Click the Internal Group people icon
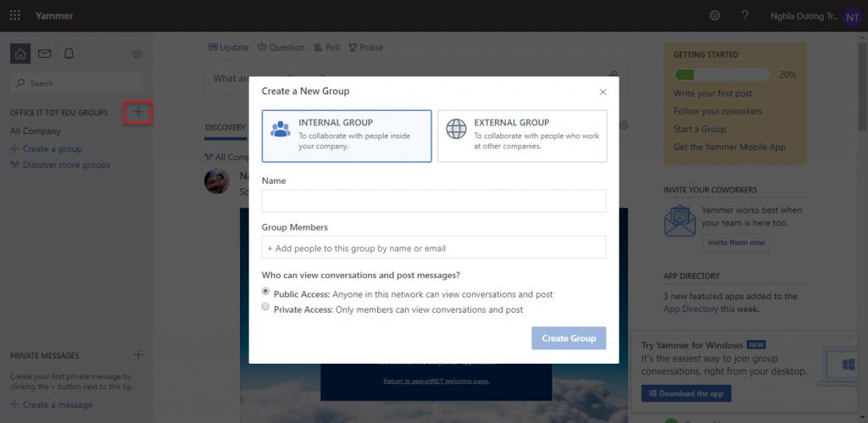 281,129
